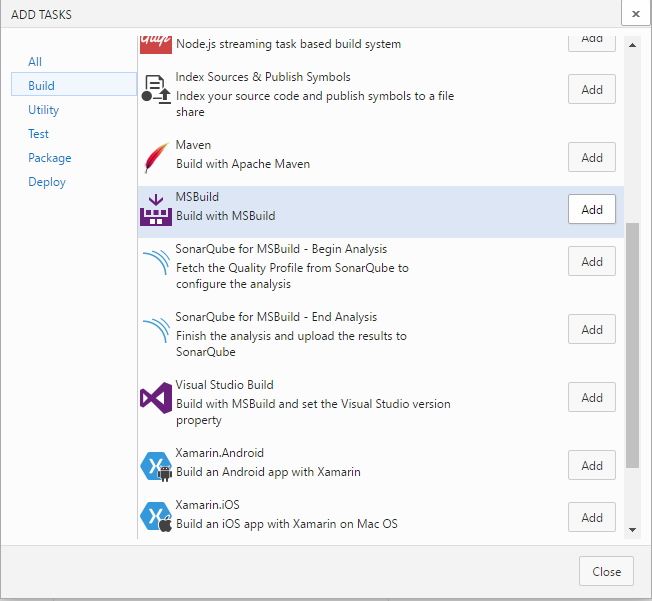Click the Maven title text
Image resolution: width=652 pixels, height=601 pixels.
click(193, 145)
